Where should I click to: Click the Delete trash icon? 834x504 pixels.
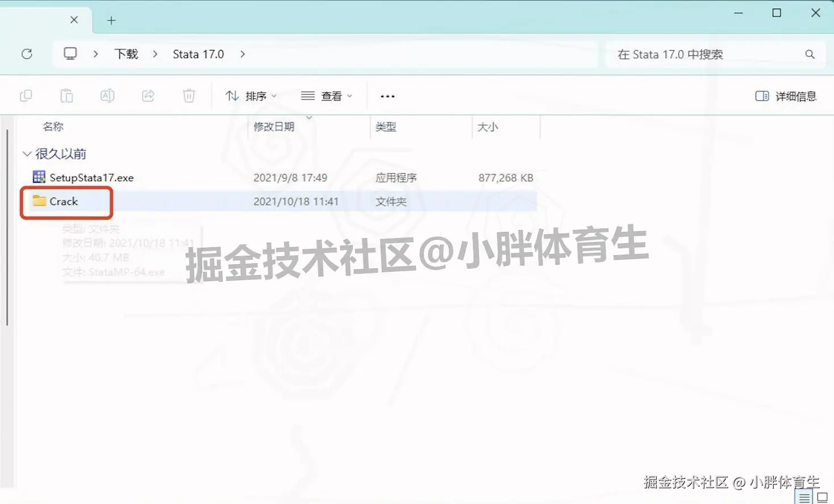pyautogui.click(x=189, y=95)
